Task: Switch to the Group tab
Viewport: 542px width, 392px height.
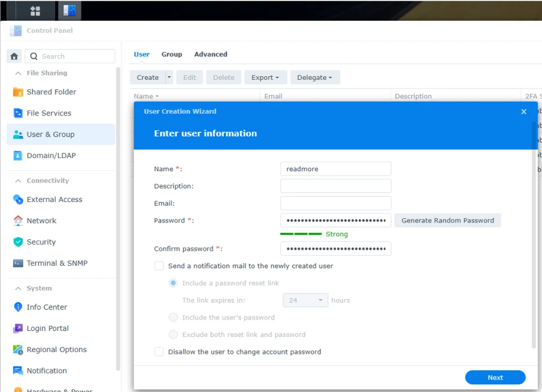Action: [172, 54]
